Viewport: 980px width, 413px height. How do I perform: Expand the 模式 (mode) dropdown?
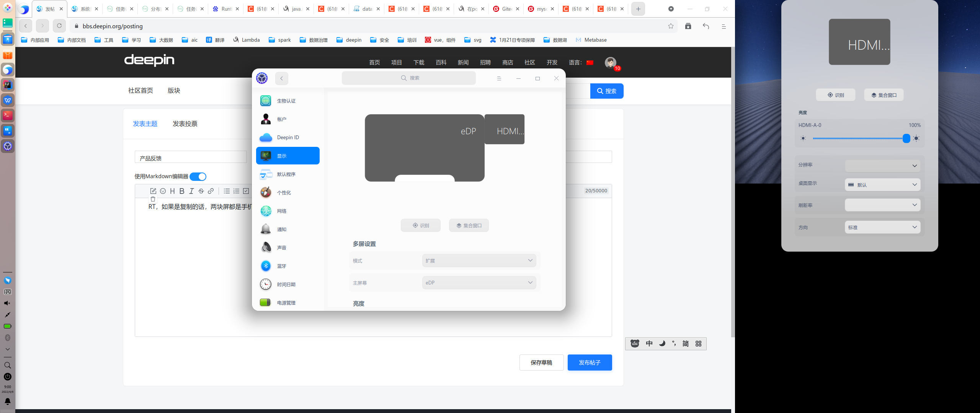click(479, 260)
